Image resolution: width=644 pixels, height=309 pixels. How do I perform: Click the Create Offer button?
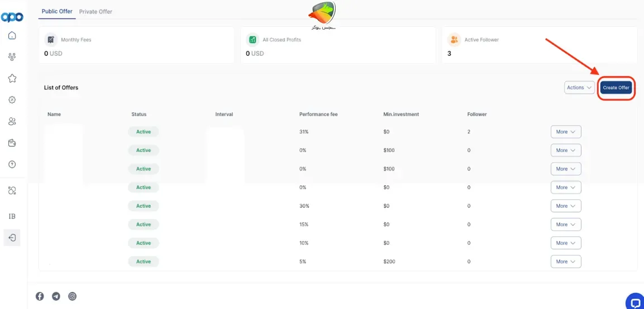tap(616, 88)
